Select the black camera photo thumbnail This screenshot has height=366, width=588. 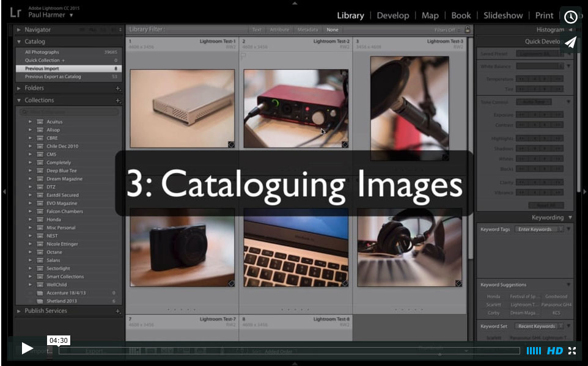[182, 247]
